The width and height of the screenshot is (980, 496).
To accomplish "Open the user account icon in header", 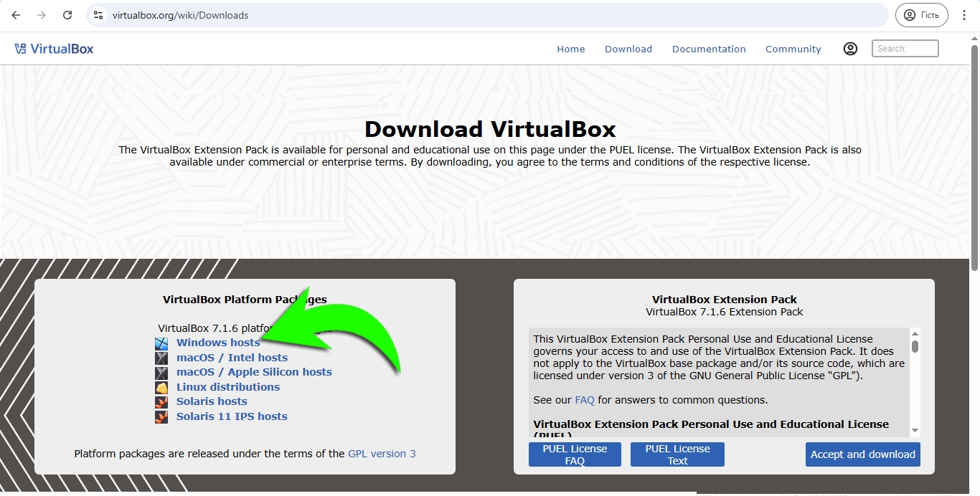I will pyautogui.click(x=850, y=49).
